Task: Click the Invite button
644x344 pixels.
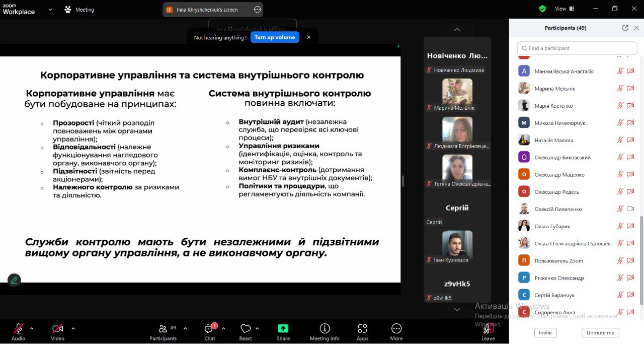Action: tap(545, 333)
